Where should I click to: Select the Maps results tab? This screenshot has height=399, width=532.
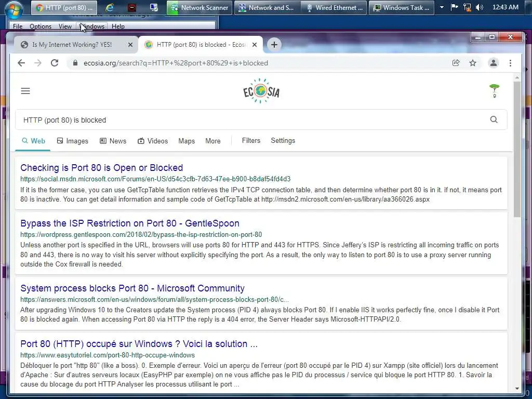tap(187, 141)
